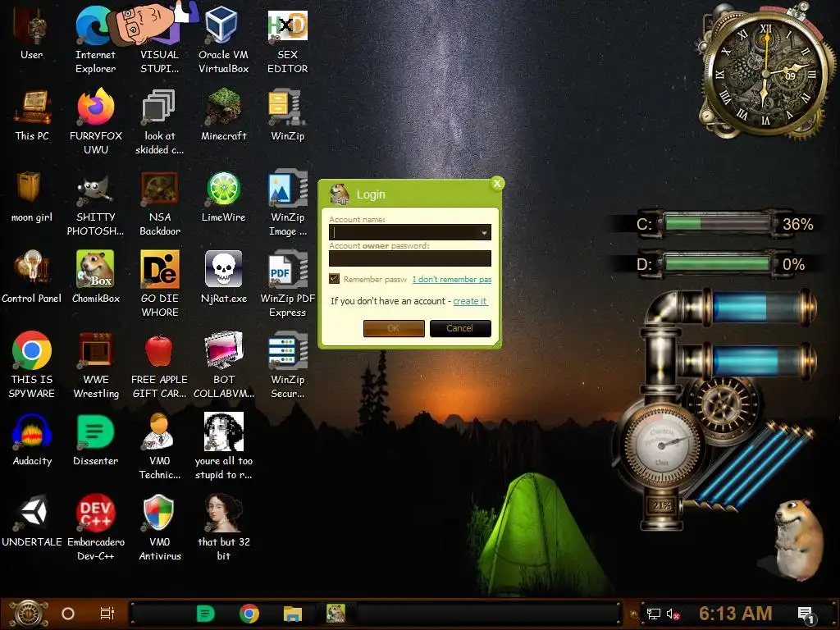The image size is (840, 630).
Task: Open VMO Technic... desktop icon
Action: coord(159,446)
